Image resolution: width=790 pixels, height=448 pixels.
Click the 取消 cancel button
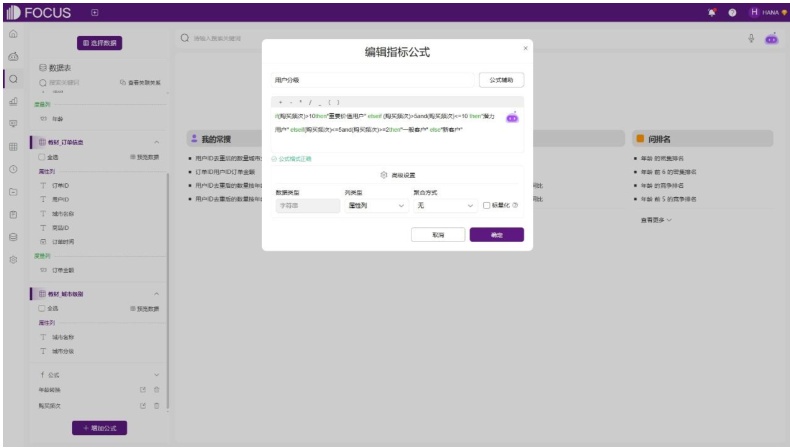click(x=438, y=235)
